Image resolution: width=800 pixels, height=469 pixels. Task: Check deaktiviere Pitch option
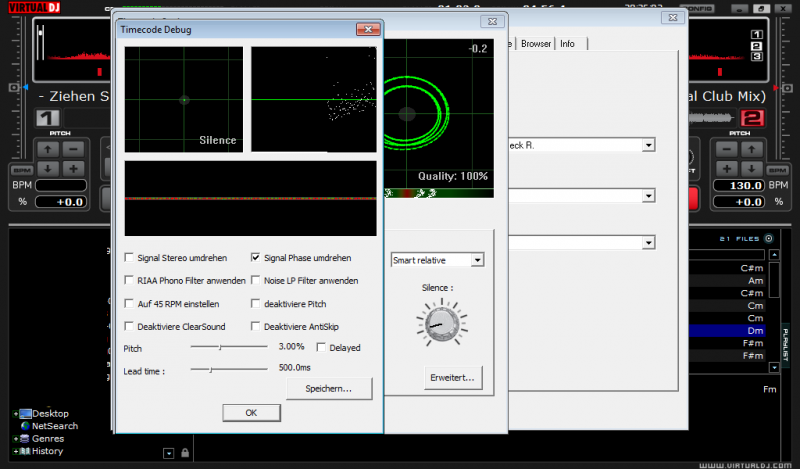coord(256,304)
